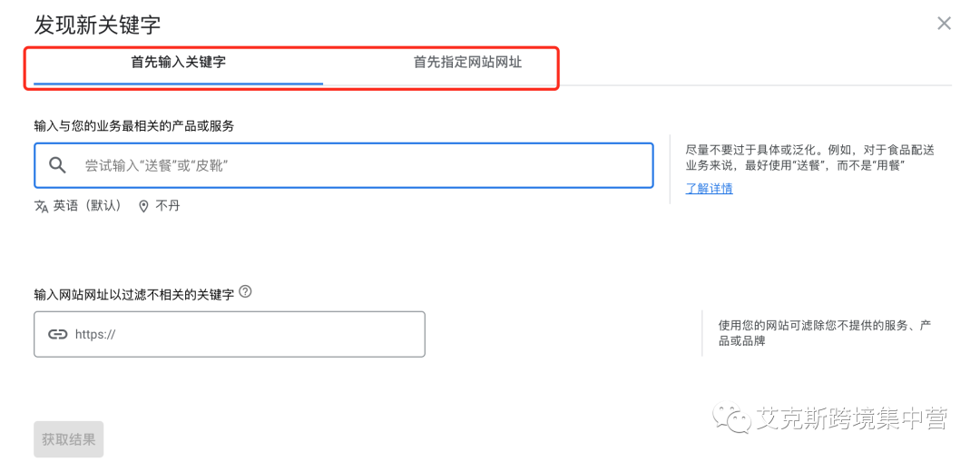Change the 不丹 location setting

pos(168,206)
